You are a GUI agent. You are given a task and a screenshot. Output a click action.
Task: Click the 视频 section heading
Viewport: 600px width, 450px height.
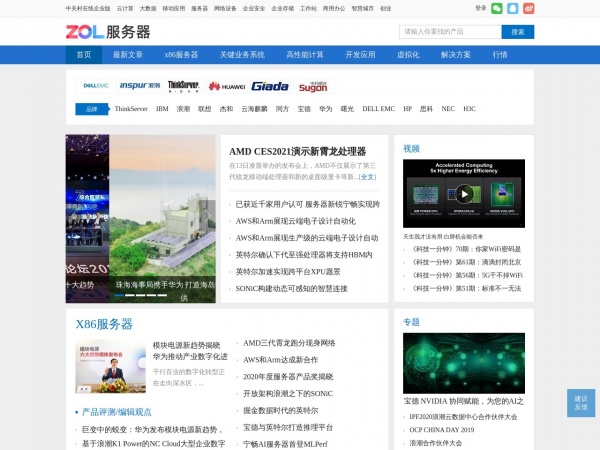(411, 149)
